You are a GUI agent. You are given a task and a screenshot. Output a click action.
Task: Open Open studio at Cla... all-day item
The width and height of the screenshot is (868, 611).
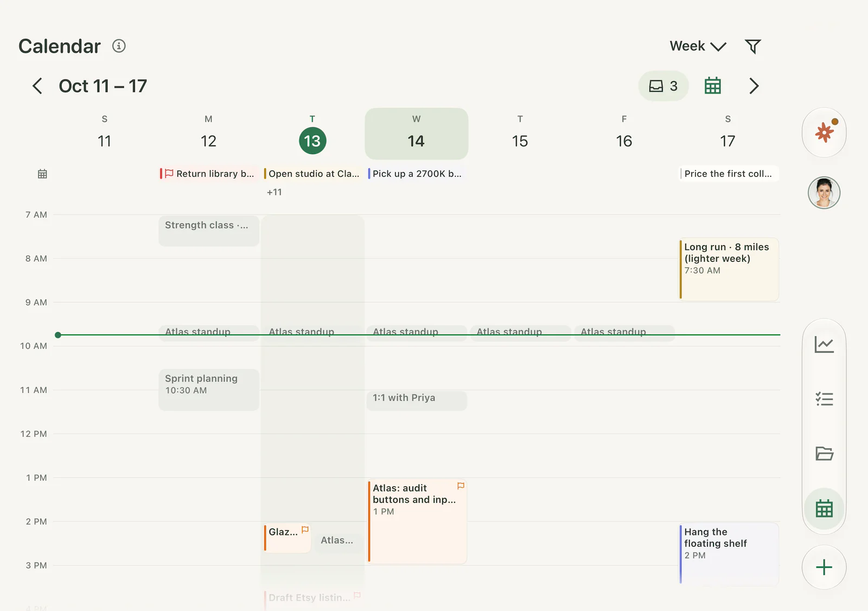point(312,174)
